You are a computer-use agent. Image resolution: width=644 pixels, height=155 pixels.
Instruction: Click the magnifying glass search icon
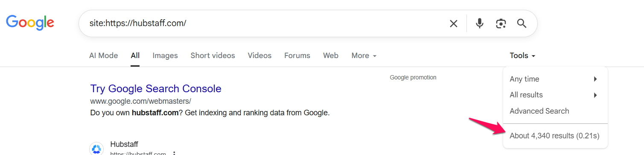pos(522,23)
